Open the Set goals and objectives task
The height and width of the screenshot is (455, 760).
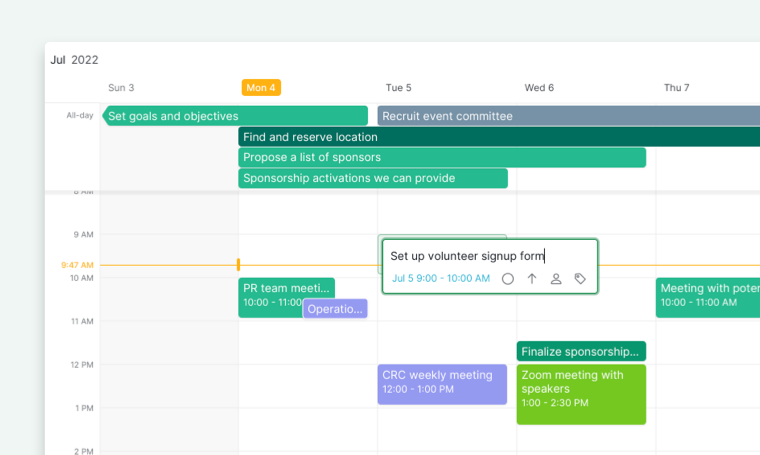[235, 116]
